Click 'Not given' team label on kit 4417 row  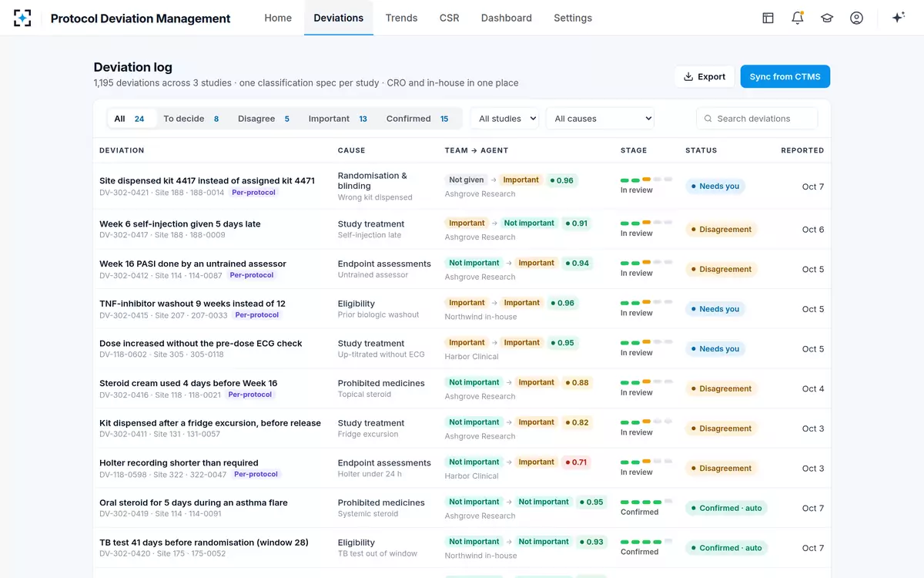pyautogui.click(x=467, y=180)
